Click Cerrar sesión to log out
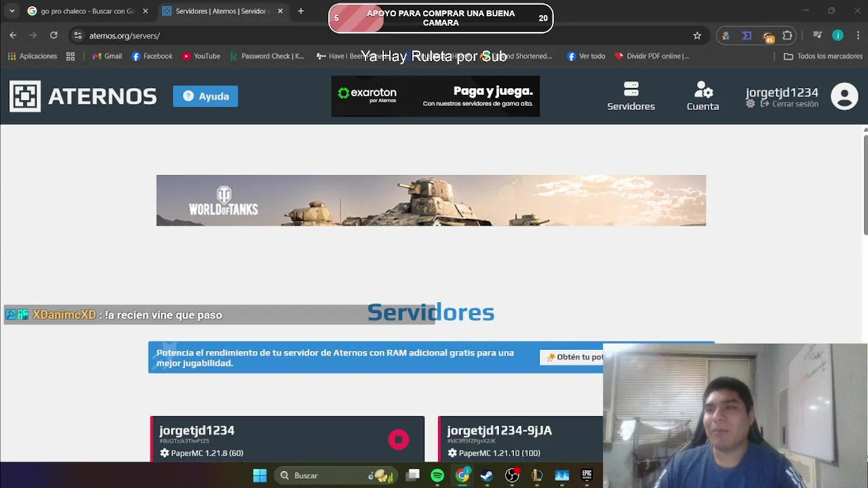 (x=789, y=104)
